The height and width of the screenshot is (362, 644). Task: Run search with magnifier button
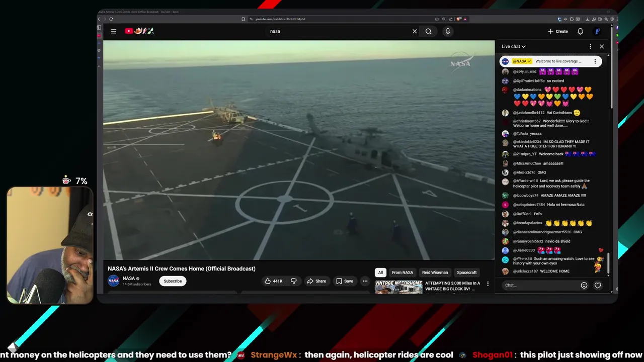point(428,31)
